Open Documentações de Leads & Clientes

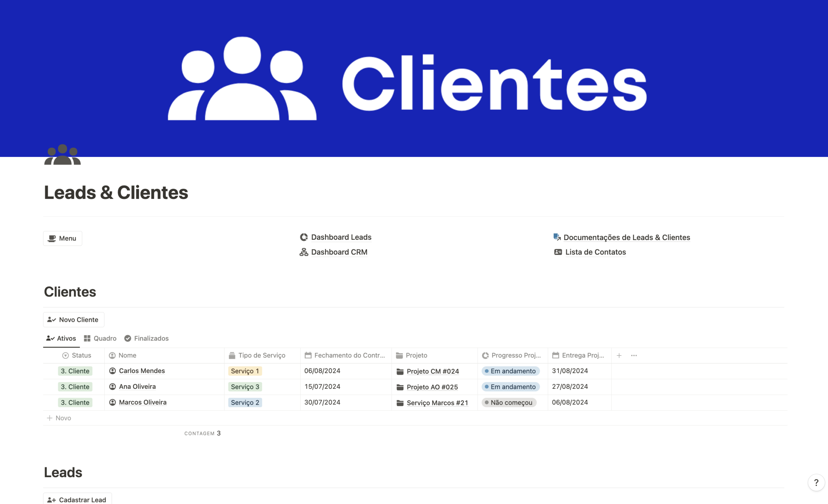click(x=627, y=237)
